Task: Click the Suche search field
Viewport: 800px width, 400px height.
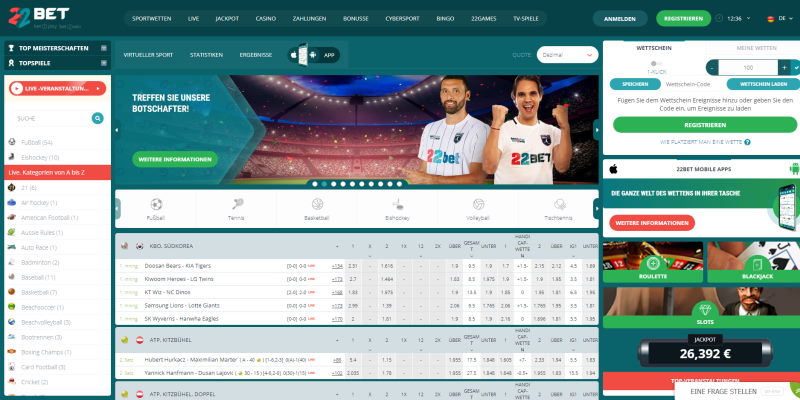Action: 52,118
